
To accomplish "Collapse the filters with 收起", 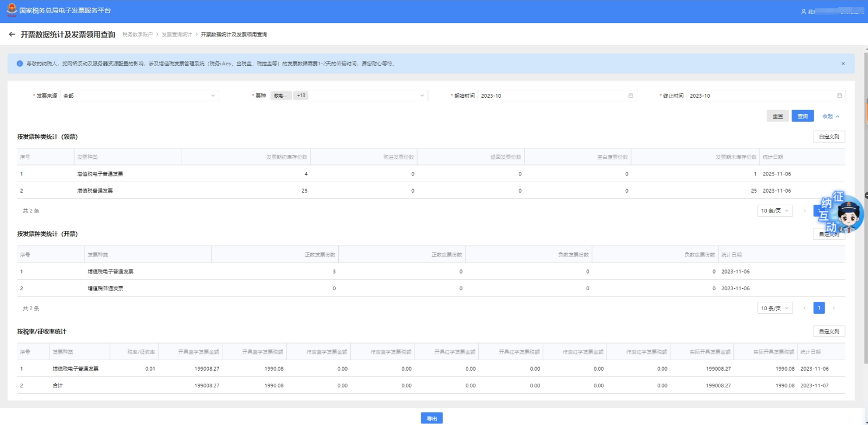I will 831,116.
